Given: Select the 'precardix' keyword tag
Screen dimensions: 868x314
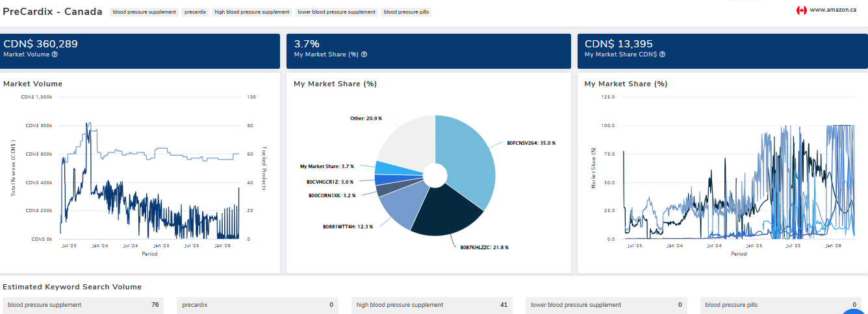Looking at the screenshot, I should [195, 12].
